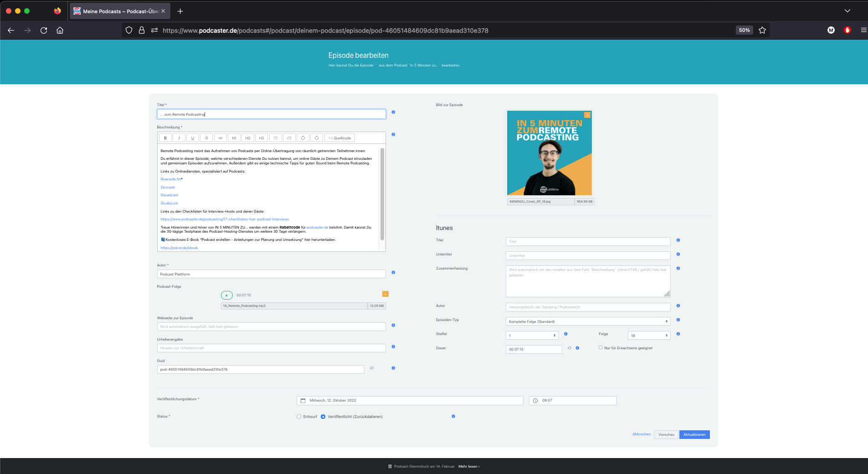Screen dimensions: 868x474
Task: Apply italic formatting in the Beschreibung toolbar
Action: (179, 138)
